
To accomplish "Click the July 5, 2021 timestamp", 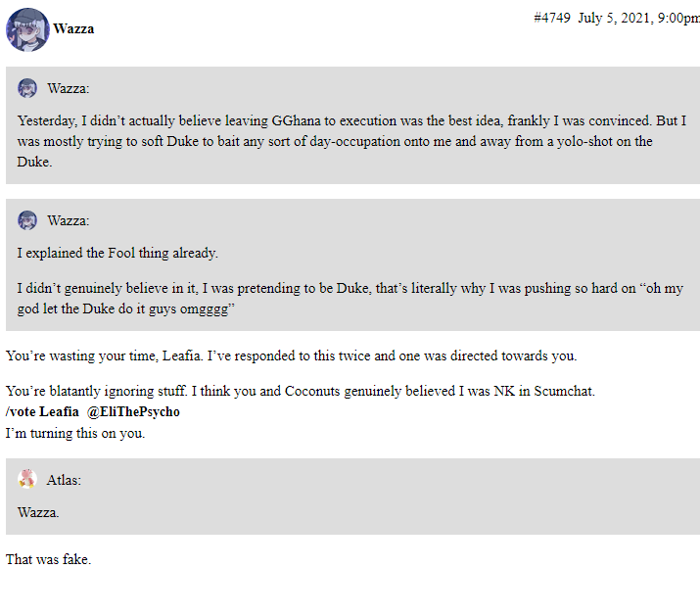I will pyautogui.click(x=639, y=18).
